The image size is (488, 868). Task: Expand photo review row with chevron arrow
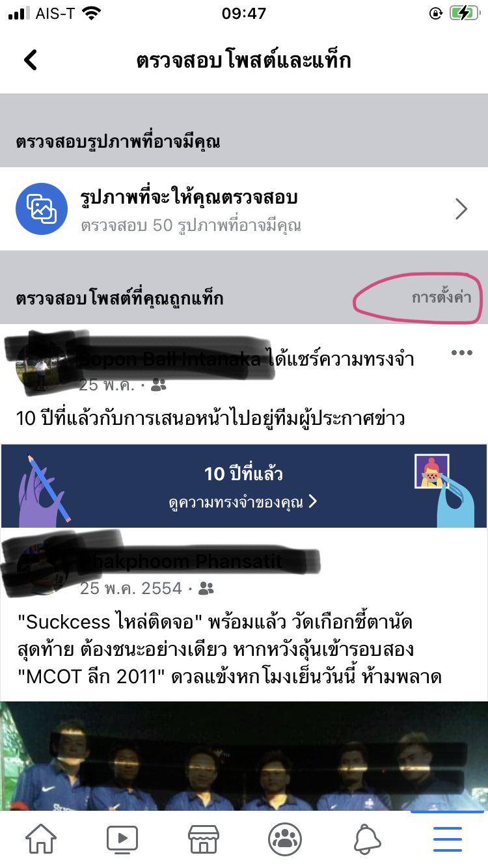coord(461,209)
